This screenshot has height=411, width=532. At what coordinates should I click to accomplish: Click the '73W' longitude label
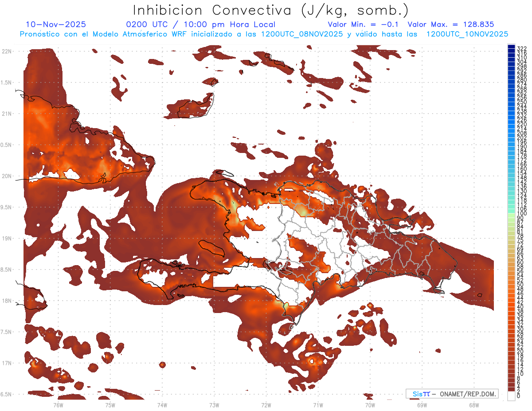point(214,405)
